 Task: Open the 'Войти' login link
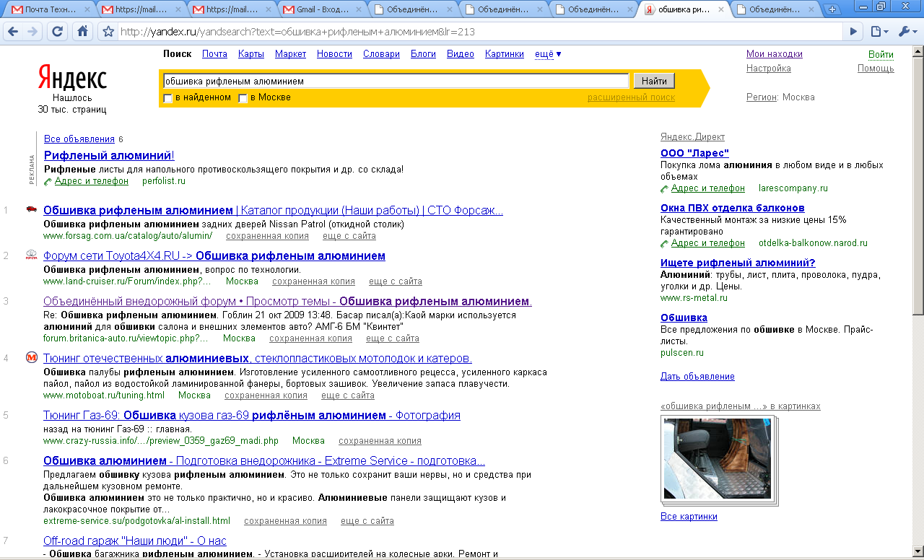point(881,55)
